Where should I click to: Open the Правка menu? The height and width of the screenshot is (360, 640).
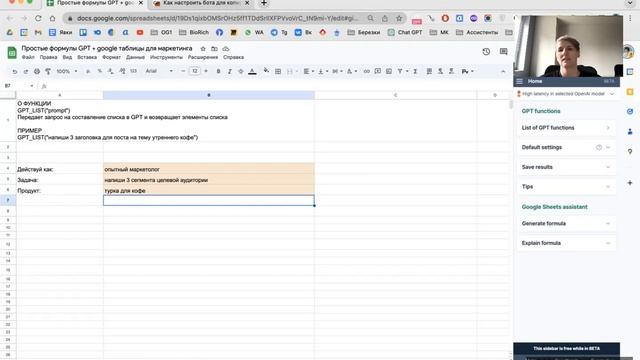pyautogui.click(x=49, y=58)
